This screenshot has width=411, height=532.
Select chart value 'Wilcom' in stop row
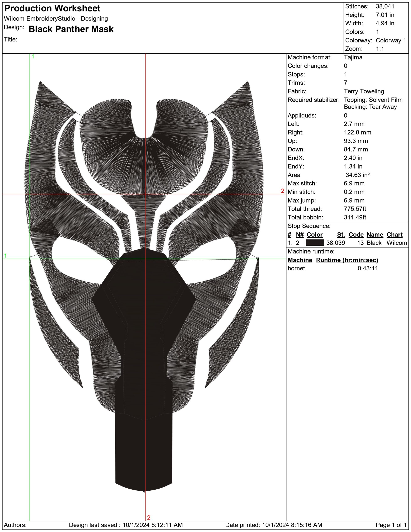point(397,243)
